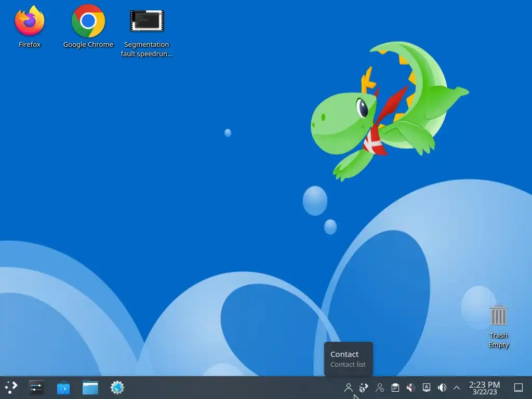The image size is (532, 399).
Task: Open the volume speaker applet
Action: [x=442, y=388]
